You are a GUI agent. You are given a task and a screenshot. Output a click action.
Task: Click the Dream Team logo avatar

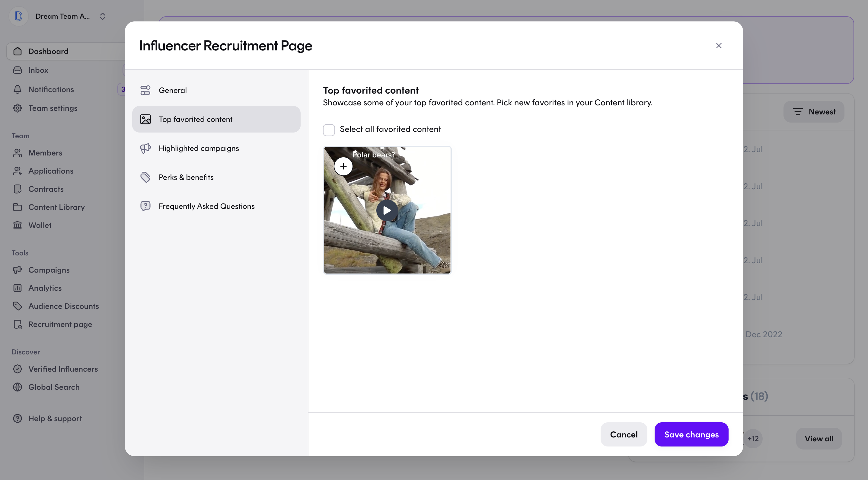18,16
